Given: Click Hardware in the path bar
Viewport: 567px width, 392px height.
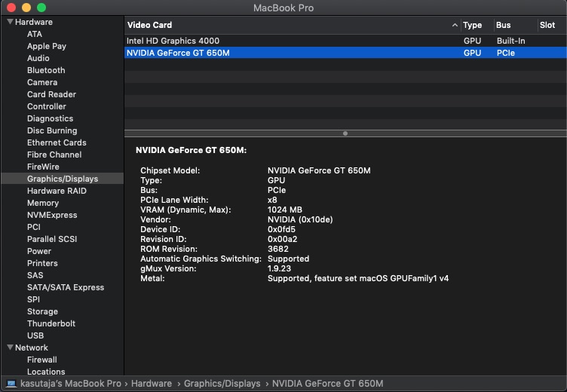Looking at the screenshot, I should pos(152,383).
